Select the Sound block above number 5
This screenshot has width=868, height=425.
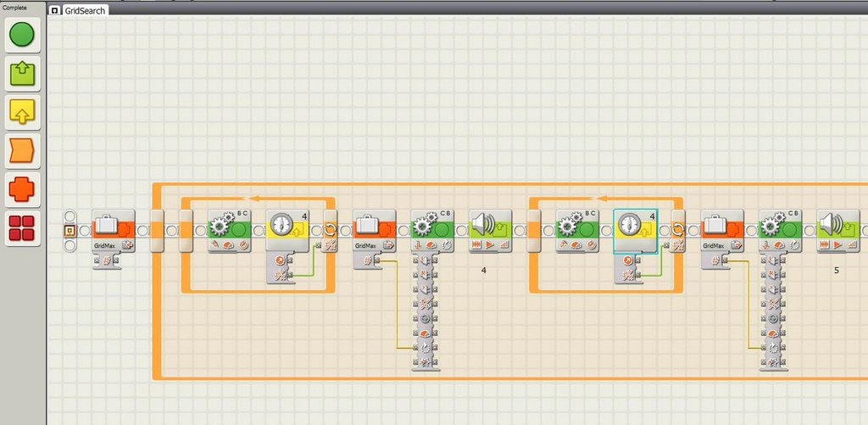pos(837,230)
